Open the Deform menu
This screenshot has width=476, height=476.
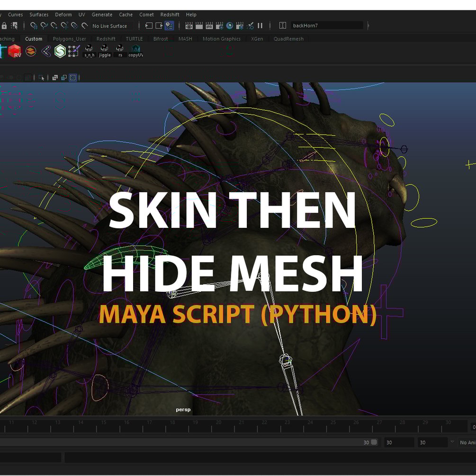click(x=63, y=15)
